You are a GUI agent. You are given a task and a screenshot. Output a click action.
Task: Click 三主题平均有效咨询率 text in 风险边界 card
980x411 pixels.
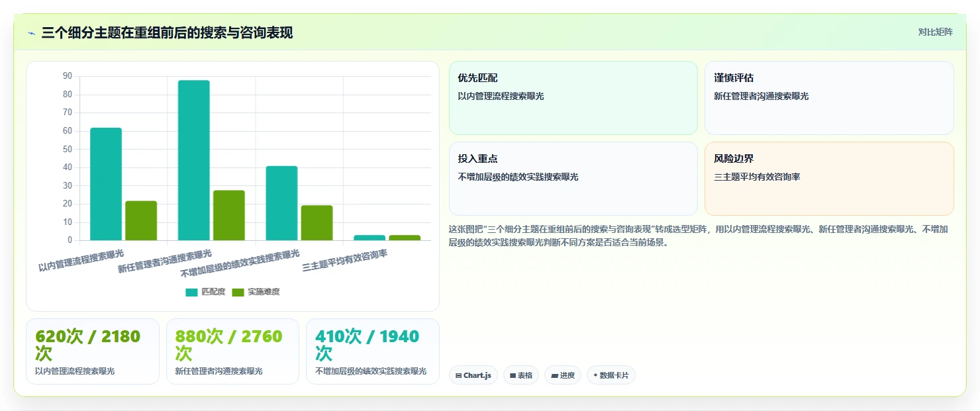pyautogui.click(x=757, y=177)
